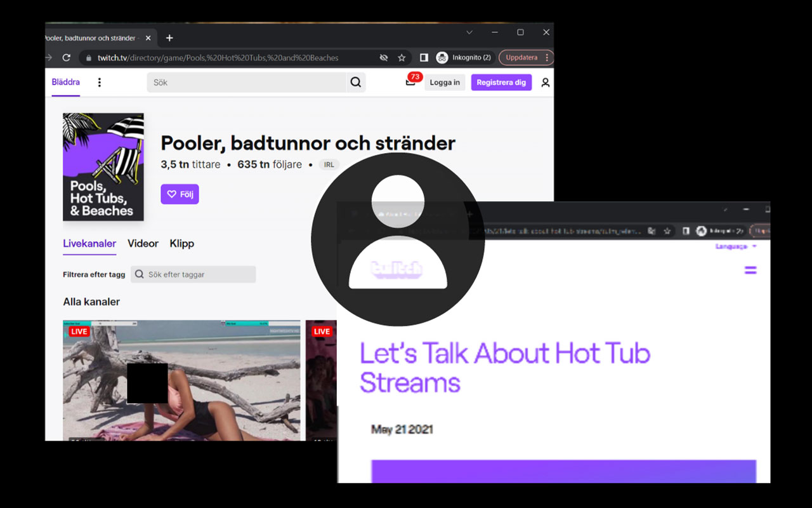
Task: Open the three-dot more menu next to Bläddra
Action: (x=100, y=83)
